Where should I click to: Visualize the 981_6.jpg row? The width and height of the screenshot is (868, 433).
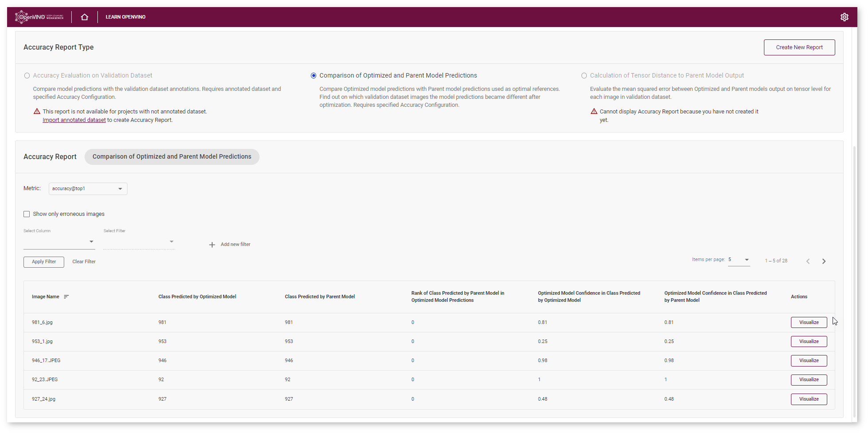[x=809, y=323]
